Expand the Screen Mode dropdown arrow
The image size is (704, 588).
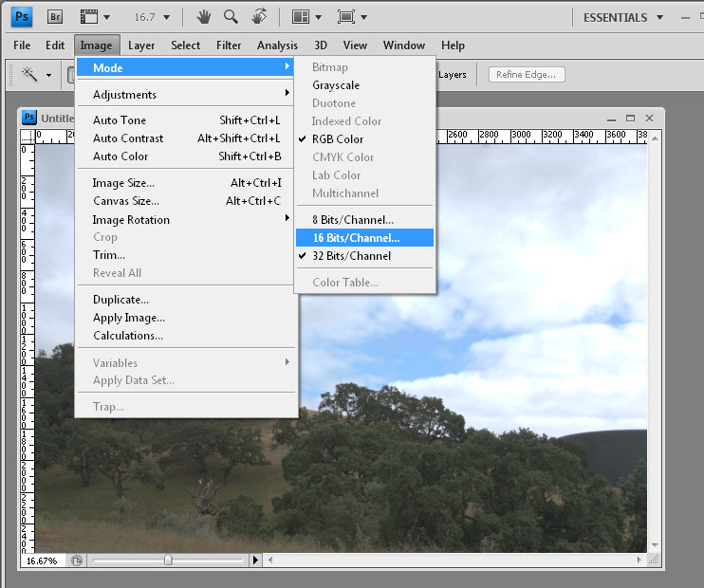coord(363,17)
